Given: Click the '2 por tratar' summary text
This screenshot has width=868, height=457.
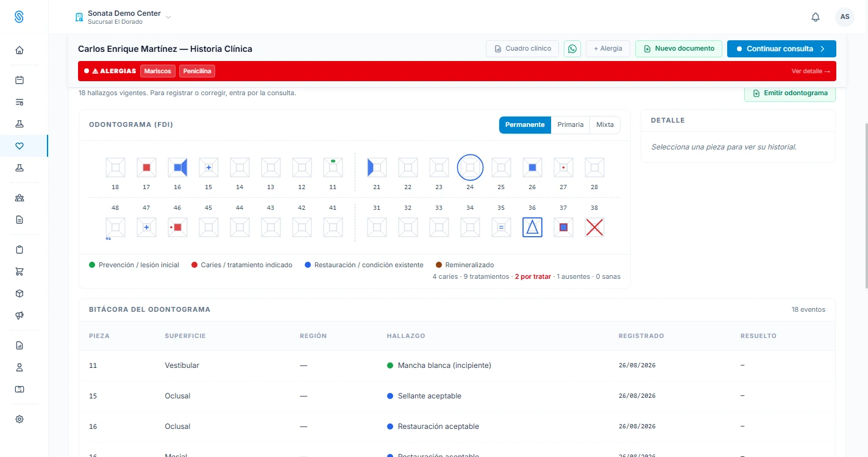Looking at the screenshot, I should (533, 276).
